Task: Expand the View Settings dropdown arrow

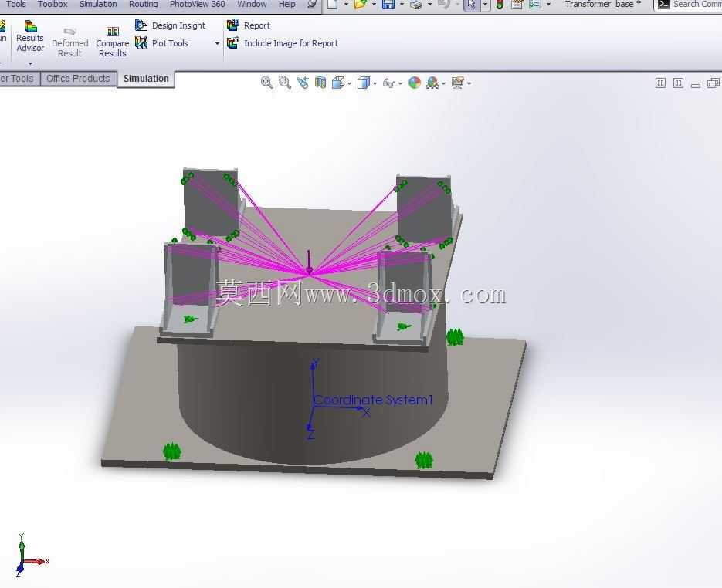Action: 469,84
